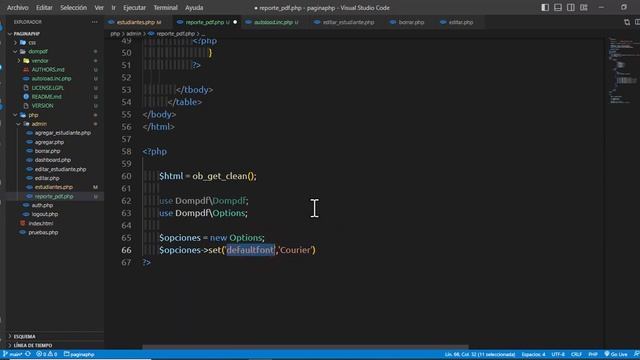Open LICENSE.LGPL file

pos(47,88)
